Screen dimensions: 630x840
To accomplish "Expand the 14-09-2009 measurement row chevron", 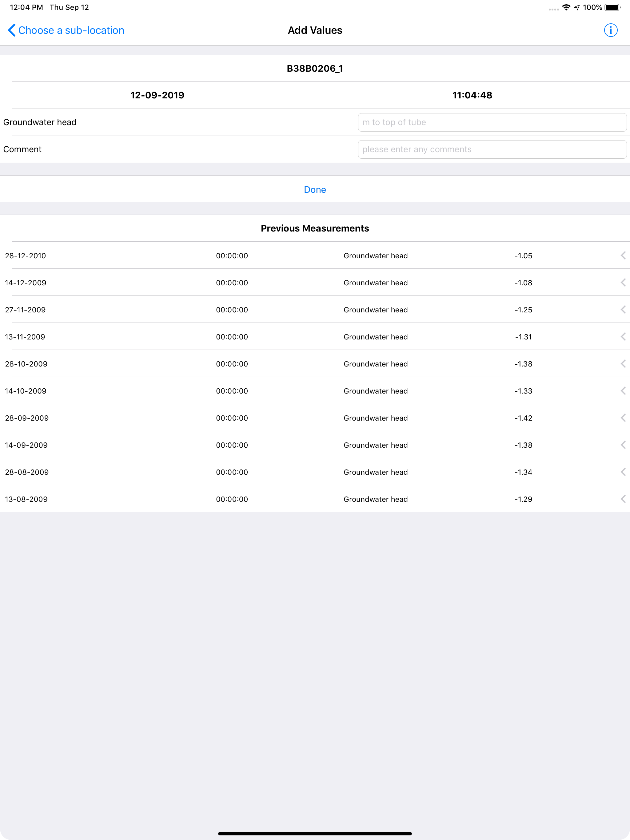I will 623,445.
